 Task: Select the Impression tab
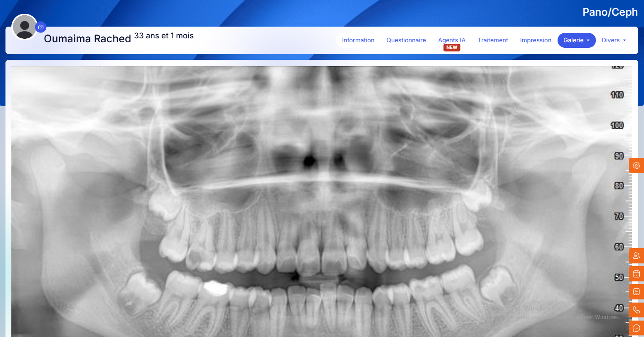pyautogui.click(x=535, y=40)
